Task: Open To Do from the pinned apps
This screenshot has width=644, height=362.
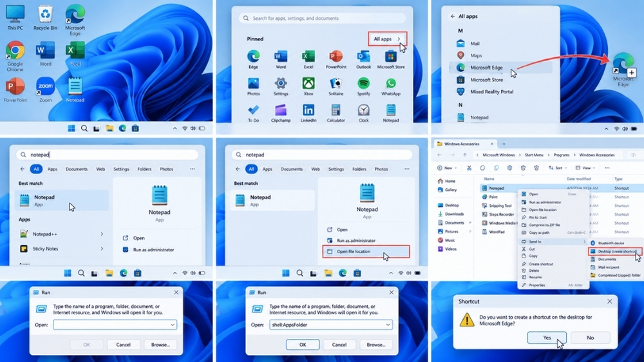Action: click(x=253, y=113)
